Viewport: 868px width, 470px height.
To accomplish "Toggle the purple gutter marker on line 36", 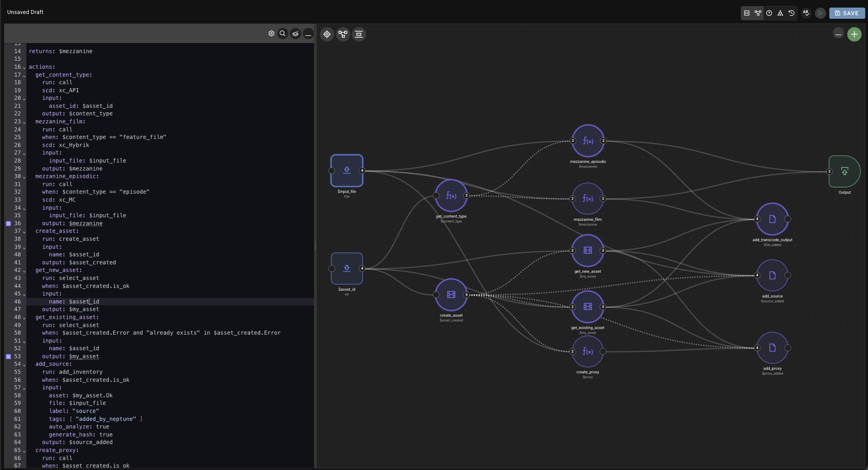I will pos(8,224).
